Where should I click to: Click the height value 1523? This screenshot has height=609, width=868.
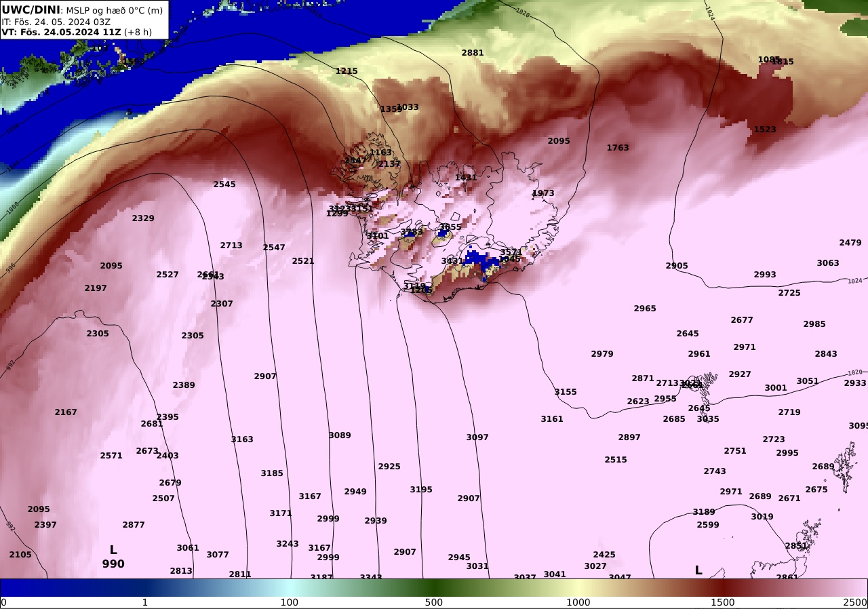pyautogui.click(x=765, y=130)
